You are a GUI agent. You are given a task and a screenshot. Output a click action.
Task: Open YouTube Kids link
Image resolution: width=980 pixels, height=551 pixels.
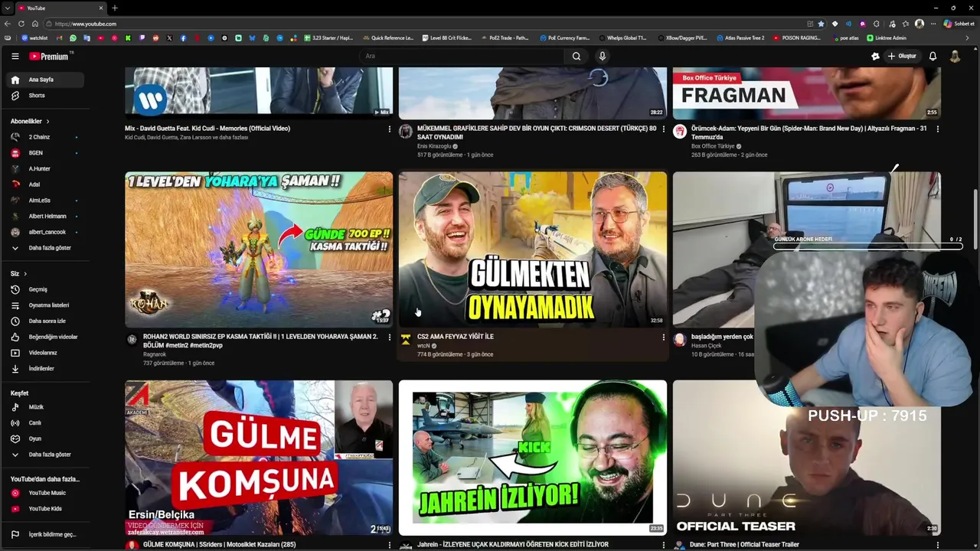coord(46,509)
